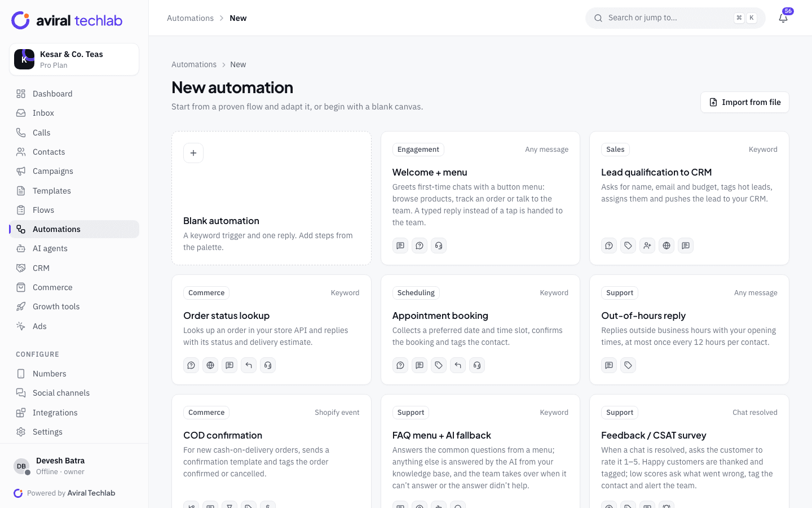Click the Commerce bag icon
The height and width of the screenshot is (508, 812).
pos(21,287)
